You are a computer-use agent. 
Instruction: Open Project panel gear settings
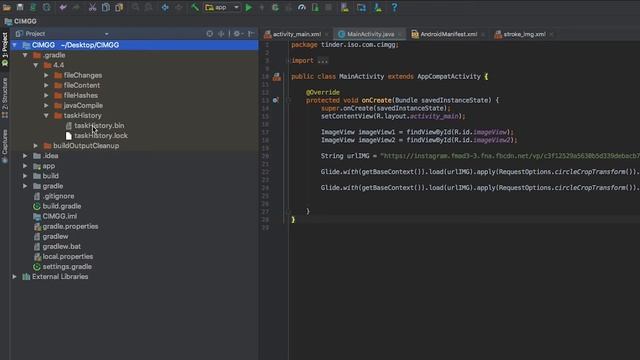pyautogui.click(x=238, y=33)
